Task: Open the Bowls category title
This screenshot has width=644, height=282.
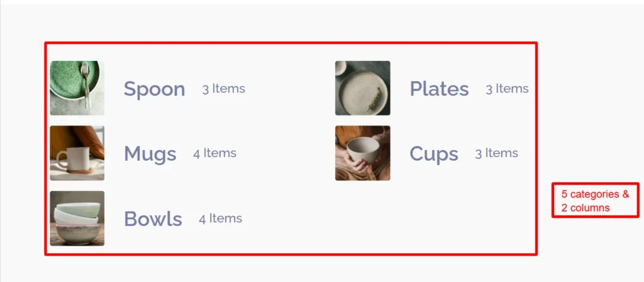Action: 153,219
